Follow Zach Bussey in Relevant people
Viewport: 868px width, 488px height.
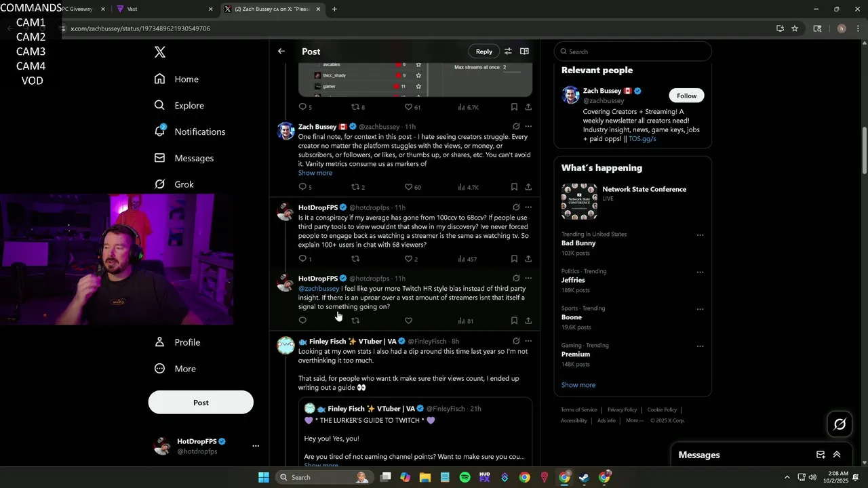[x=686, y=96]
